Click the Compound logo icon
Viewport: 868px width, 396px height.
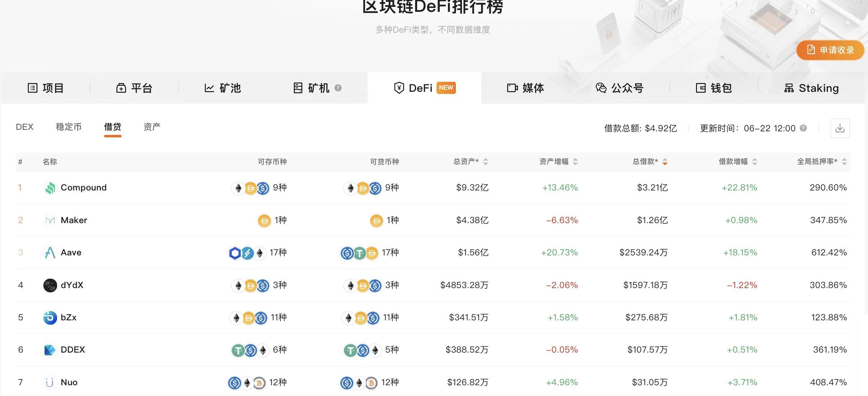pyautogui.click(x=50, y=188)
